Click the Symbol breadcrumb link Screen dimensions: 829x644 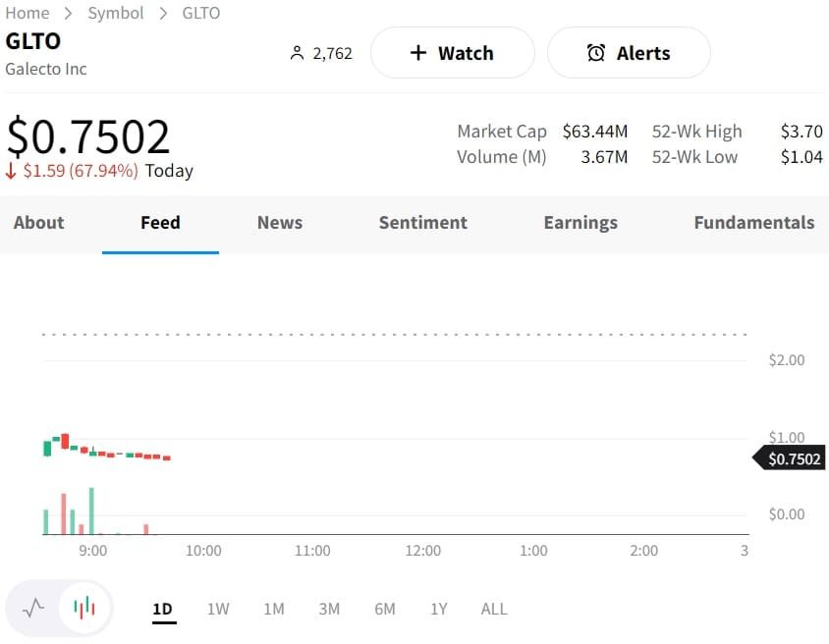(116, 13)
